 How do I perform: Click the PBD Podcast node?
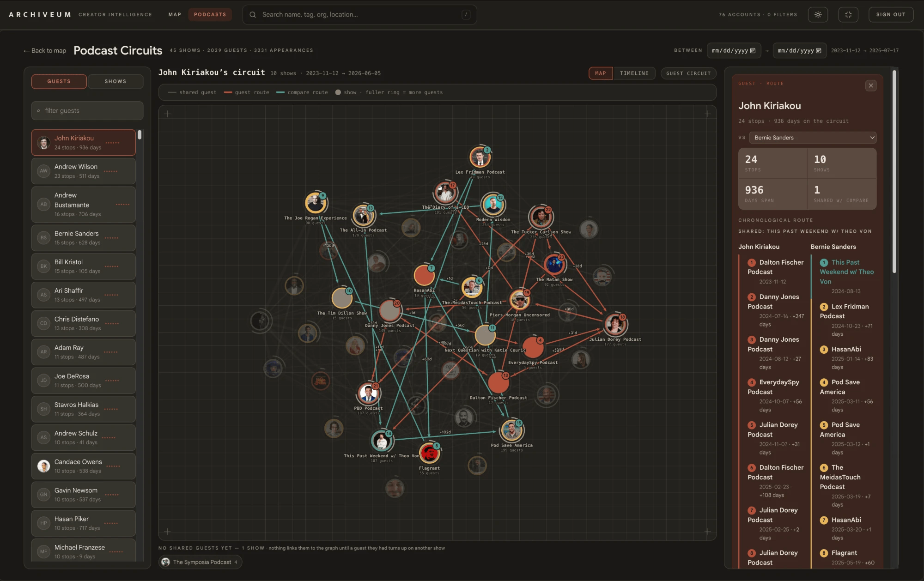pyautogui.click(x=368, y=393)
